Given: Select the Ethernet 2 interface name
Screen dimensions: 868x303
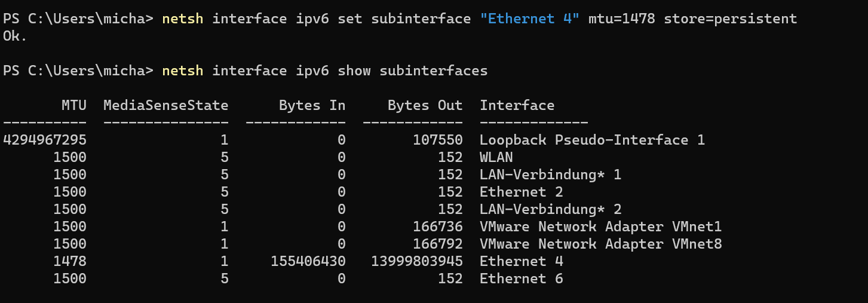Looking at the screenshot, I should [x=521, y=192].
